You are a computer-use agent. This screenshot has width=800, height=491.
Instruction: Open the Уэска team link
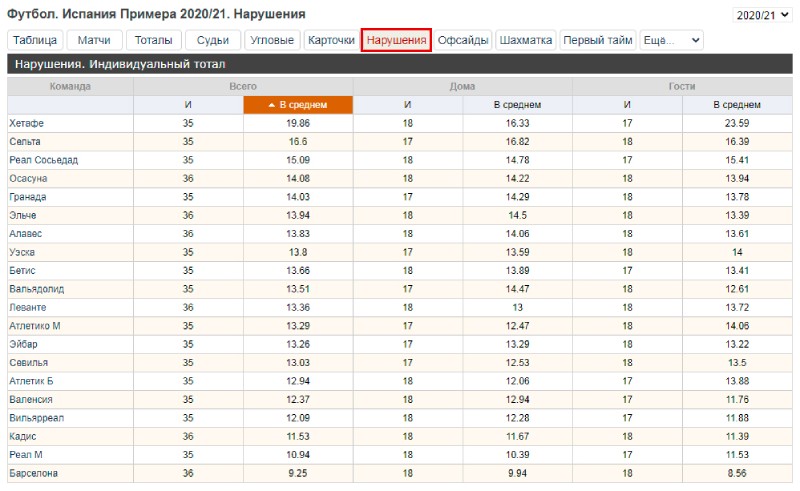tap(22, 252)
